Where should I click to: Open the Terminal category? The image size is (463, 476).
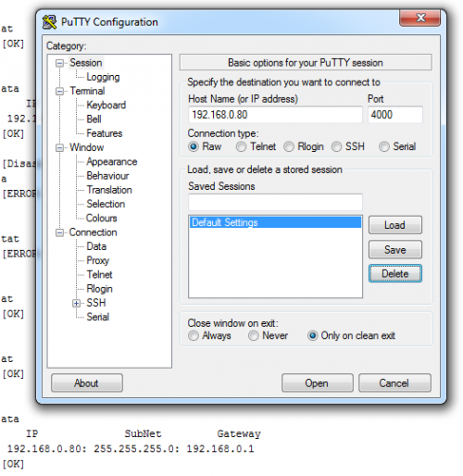click(87, 91)
